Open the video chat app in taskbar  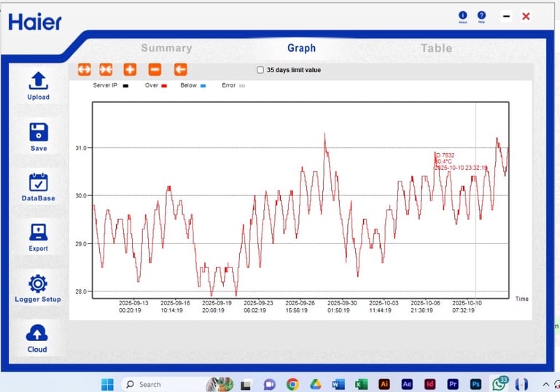[270, 385]
